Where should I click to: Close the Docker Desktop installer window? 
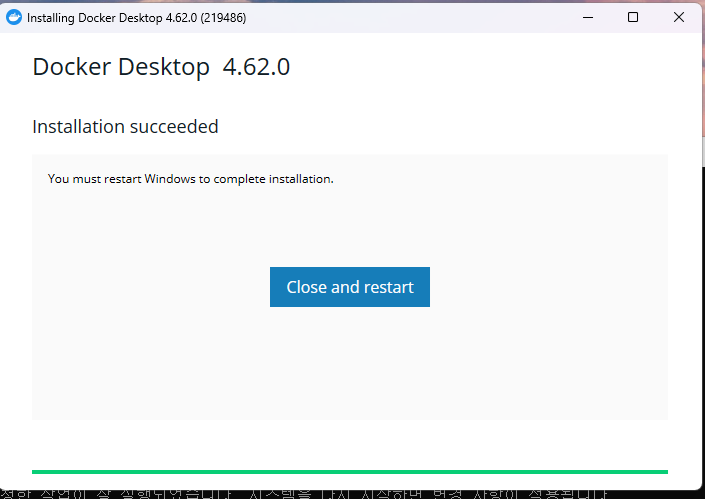pos(679,17)
